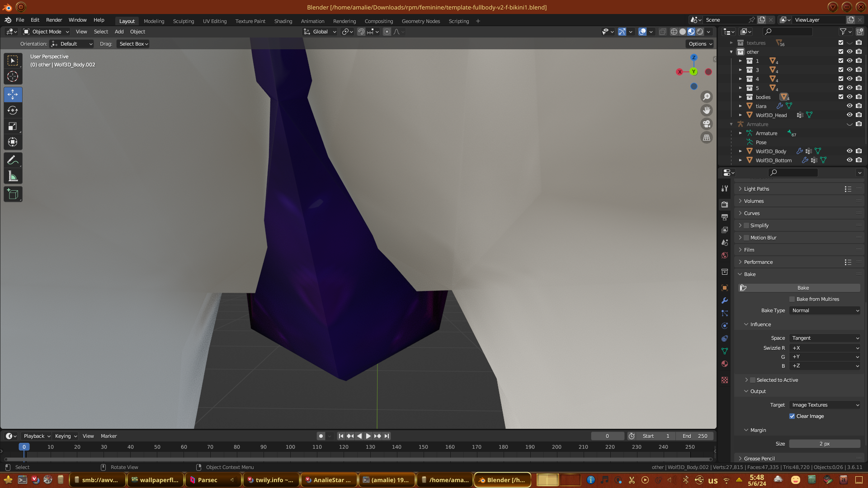This screenshot has width=868, height=488.
Task: Open the Modifiers wrench properties tab
Action: [x=725, y=300]
